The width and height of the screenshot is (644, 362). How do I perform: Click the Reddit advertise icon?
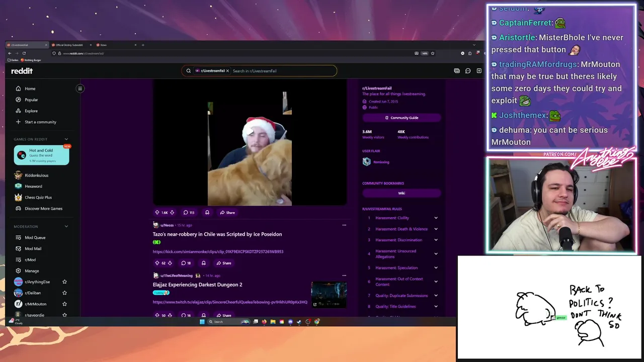point(457,71)
